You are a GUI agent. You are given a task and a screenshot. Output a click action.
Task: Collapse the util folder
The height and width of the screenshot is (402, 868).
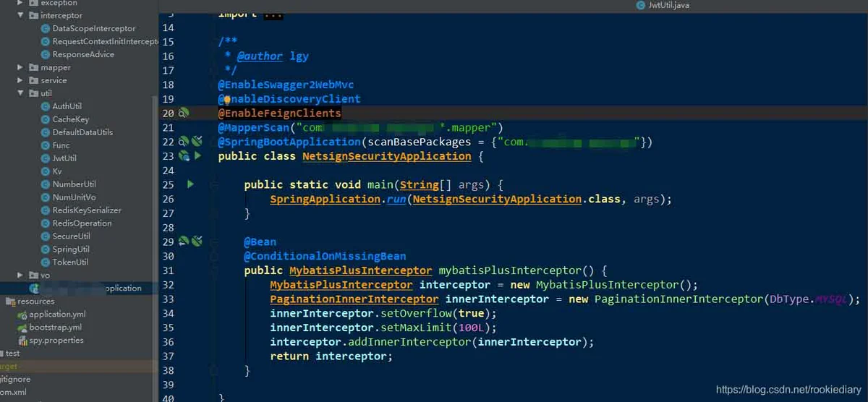pyautogui.click(x=21, y=93)
